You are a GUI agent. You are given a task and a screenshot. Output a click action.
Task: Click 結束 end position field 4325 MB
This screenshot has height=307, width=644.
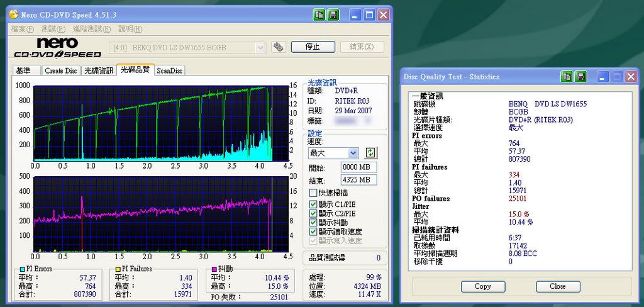click(358, 180)
